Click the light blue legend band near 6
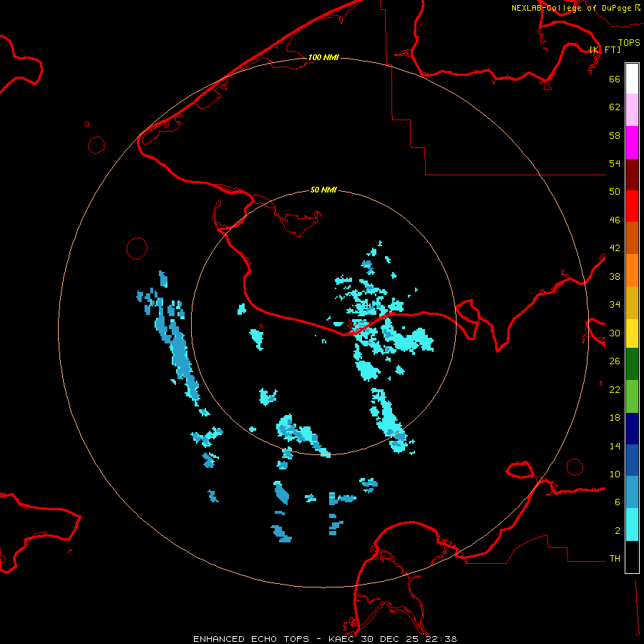This screenshot has width=644, height=644. click(x=632, y=492)
